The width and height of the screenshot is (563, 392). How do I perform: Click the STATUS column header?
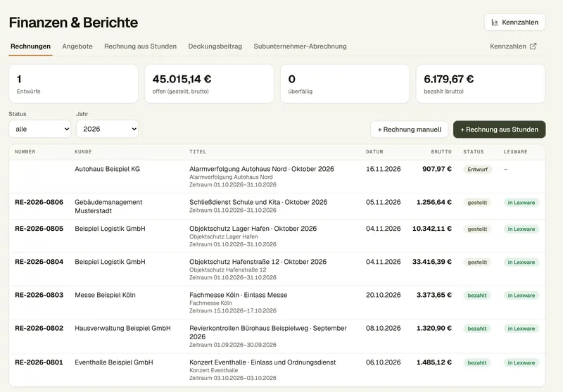click(474, 152)
